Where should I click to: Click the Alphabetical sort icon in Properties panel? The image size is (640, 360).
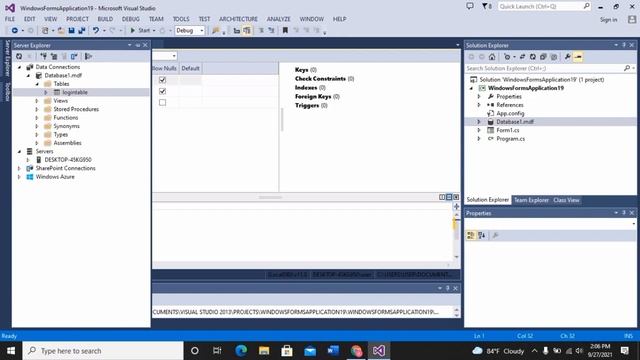click(x=482, y=235)
